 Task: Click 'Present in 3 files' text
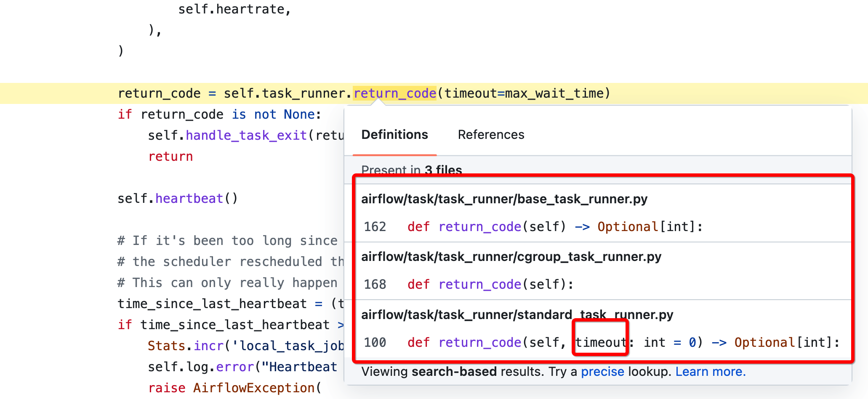click(412, 170)
